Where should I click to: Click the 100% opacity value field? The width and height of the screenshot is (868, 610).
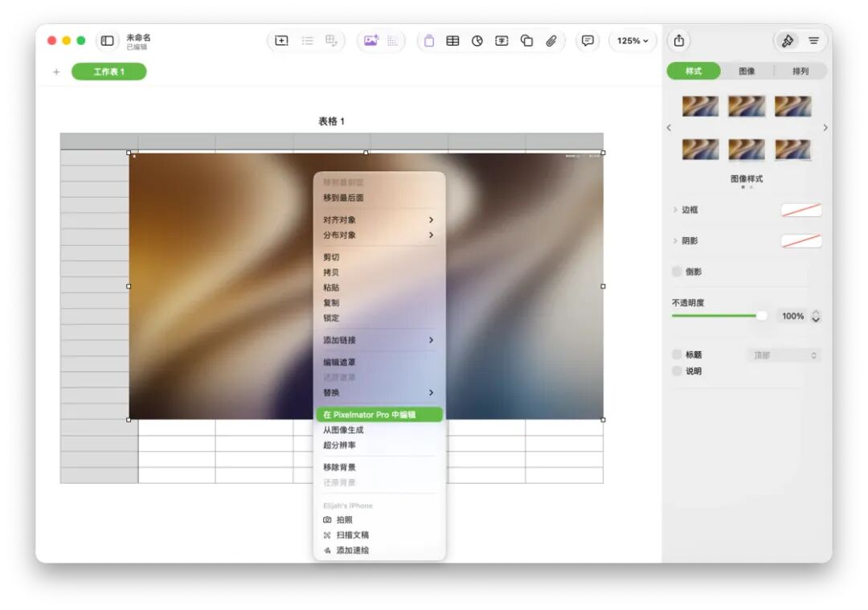tap(792, 316)
